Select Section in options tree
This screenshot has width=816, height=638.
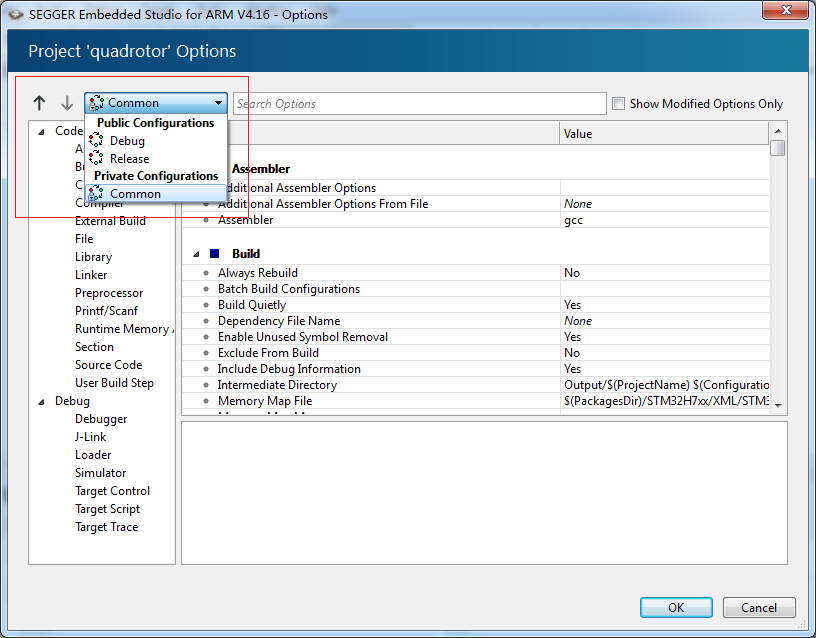click(94, 347)
